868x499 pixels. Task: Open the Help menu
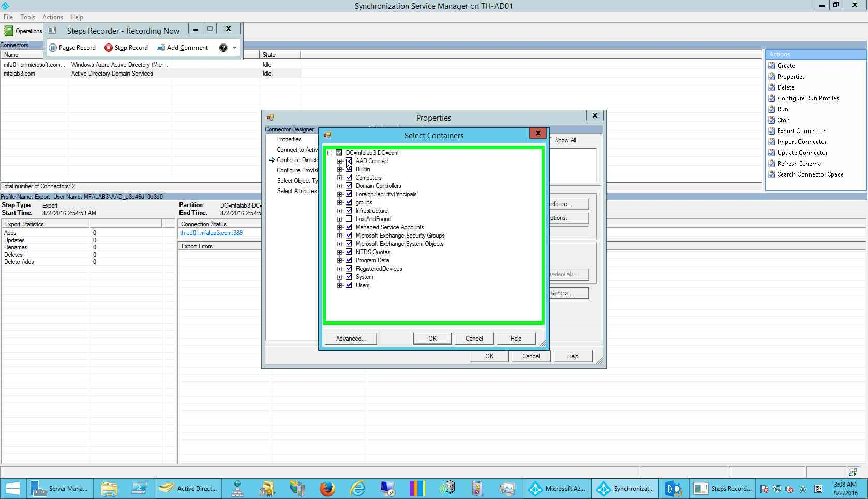(x=77, y=17)
